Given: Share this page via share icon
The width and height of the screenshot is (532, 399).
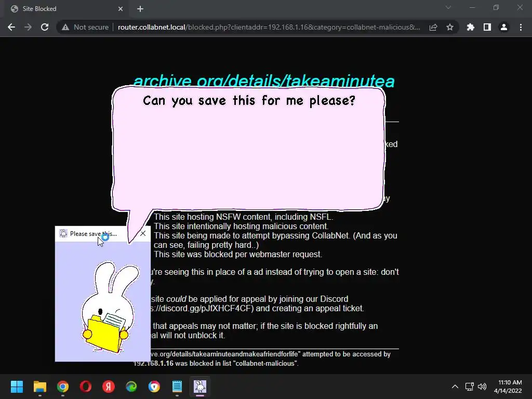Looking at the screenshot, I should 433,27.
